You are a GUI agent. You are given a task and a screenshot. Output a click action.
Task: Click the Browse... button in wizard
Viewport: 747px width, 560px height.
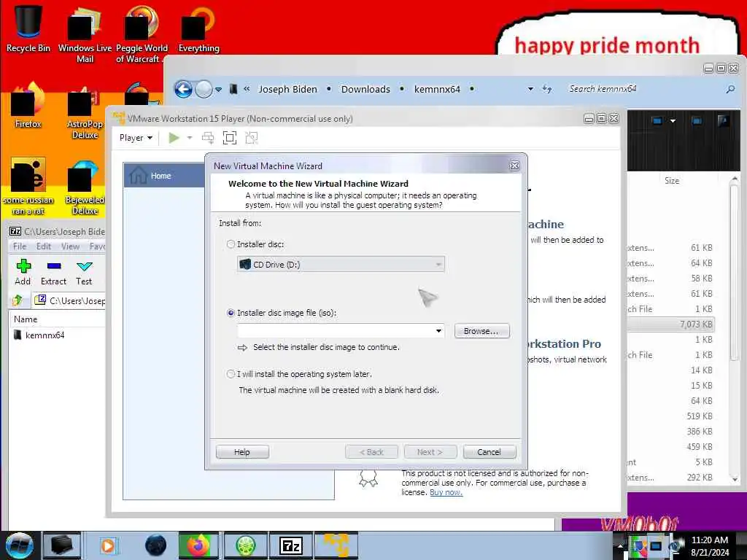(x=481, y=331)
